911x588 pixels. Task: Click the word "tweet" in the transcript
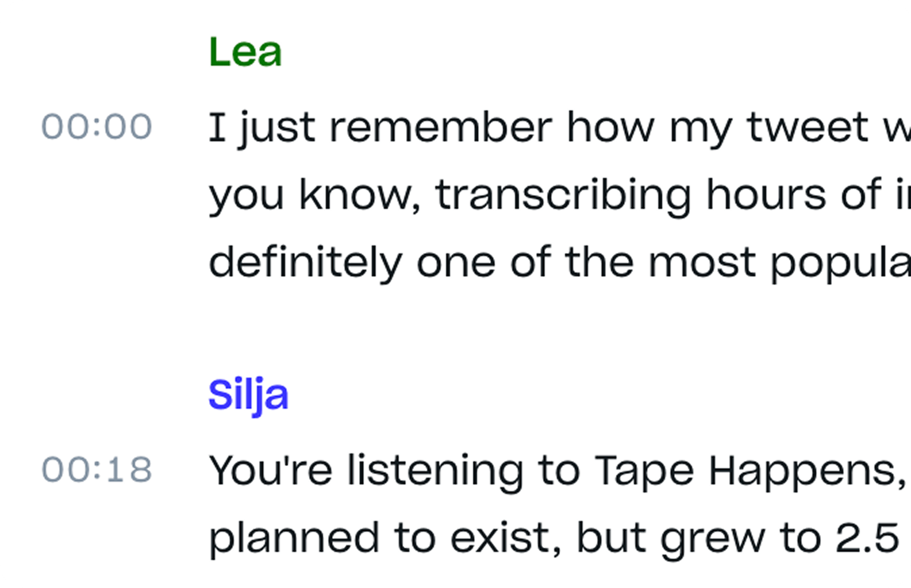click(807, 127)
